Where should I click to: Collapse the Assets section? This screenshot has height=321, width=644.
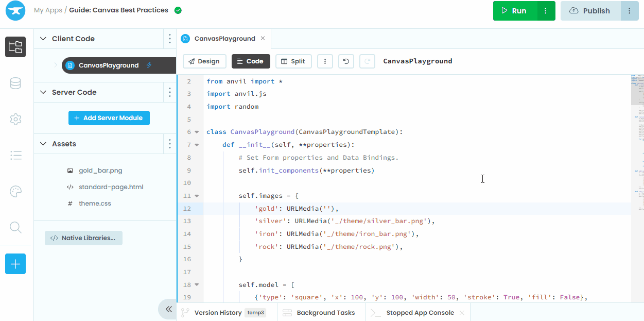click(43, 144)
